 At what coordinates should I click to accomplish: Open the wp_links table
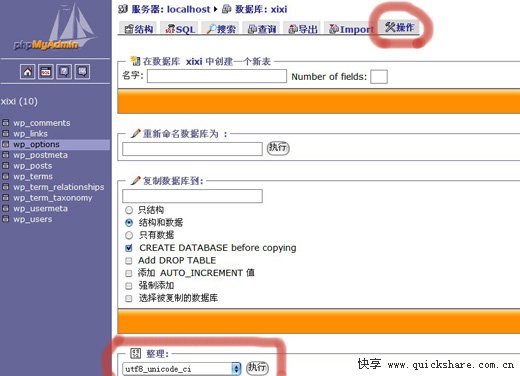coord(30,134)
